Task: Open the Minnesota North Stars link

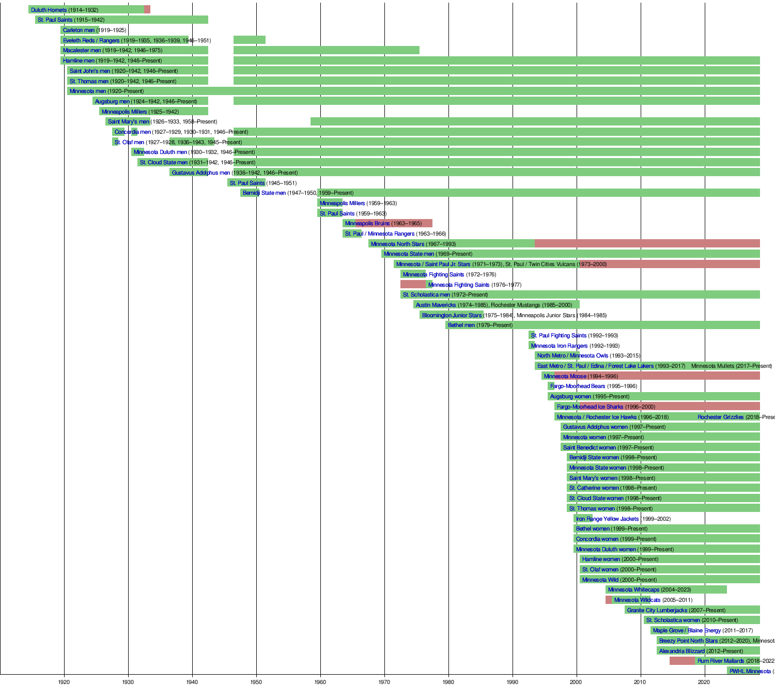Action: (397, 244)
